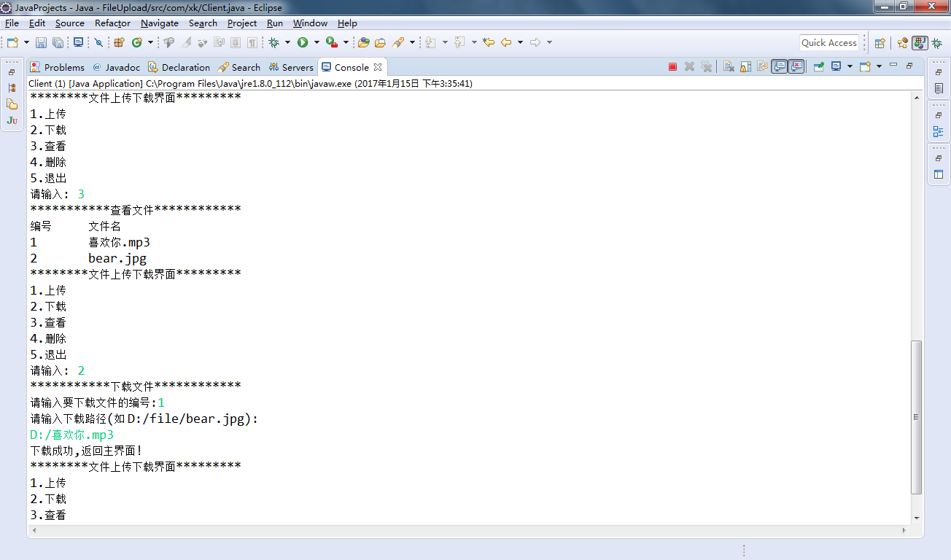Open the Run configurations dropdown arrow
951x560 pixels.
317,43
